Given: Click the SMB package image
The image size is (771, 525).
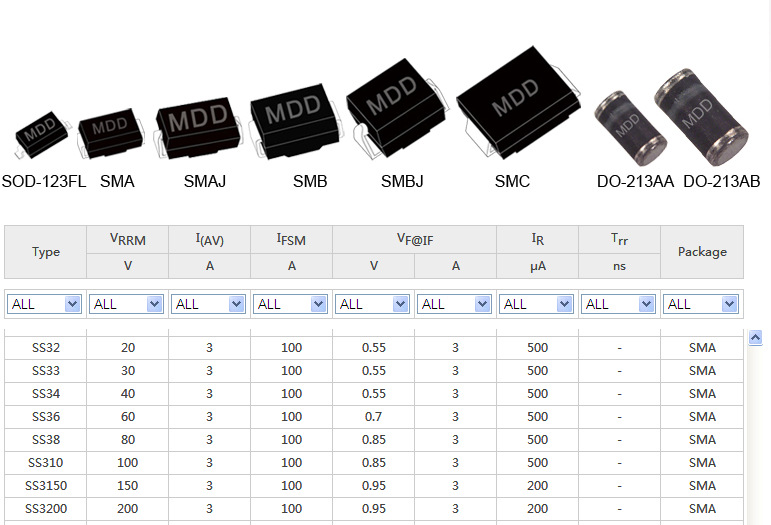Looking at the screenshot, I should [295, 121].
